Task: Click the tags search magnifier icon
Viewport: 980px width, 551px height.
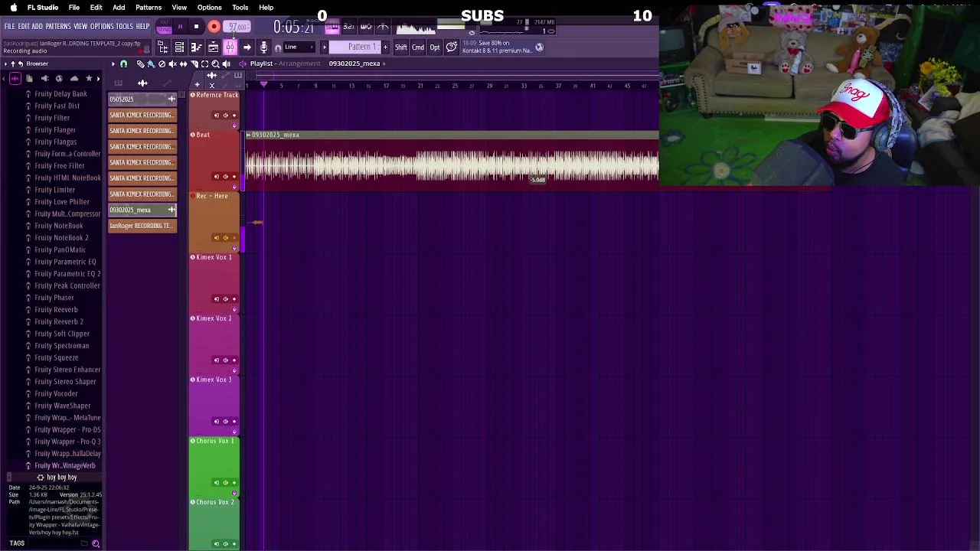Action: pyautogui.click(x=96, y=543)
